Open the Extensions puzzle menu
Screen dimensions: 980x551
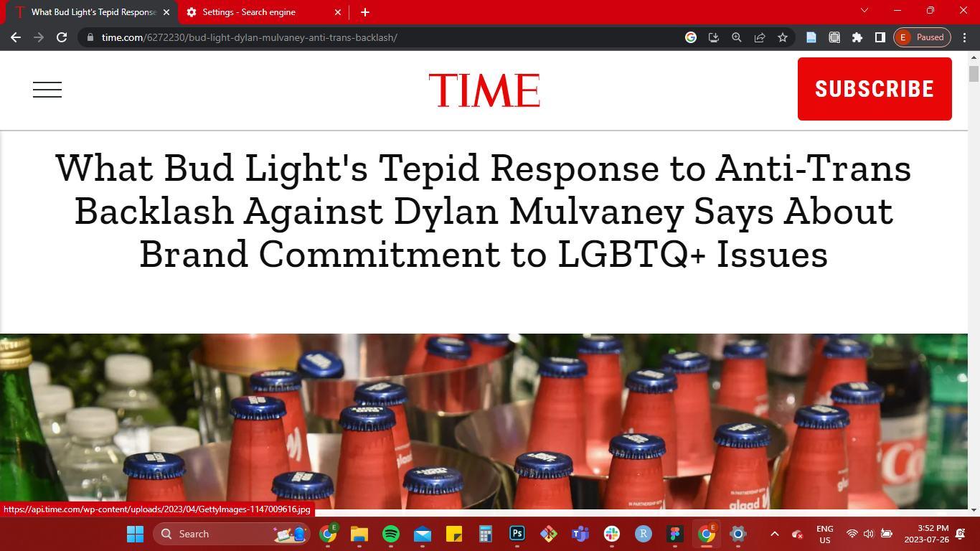click(857, 37)
